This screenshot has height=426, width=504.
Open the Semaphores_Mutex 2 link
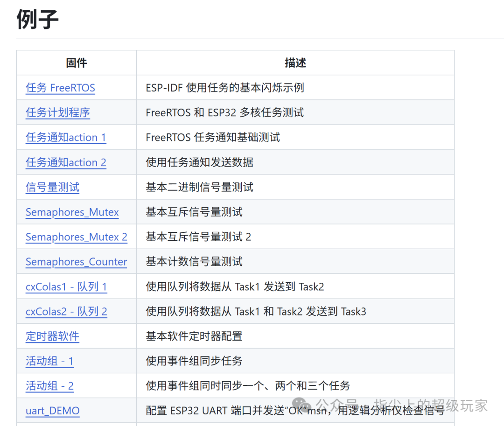[77, 237]
